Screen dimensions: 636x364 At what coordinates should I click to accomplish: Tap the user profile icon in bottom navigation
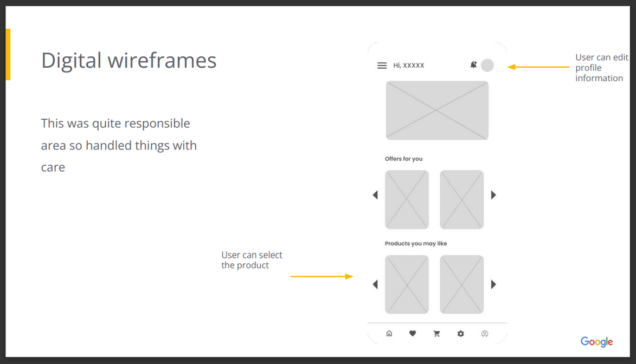pyautogui.click(x=485, y=334)
